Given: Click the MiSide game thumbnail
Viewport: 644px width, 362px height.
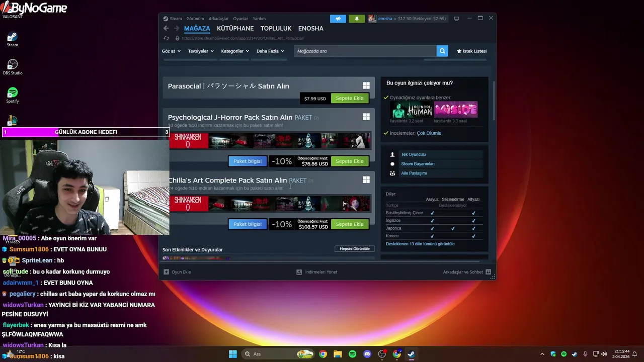Looking at the screenshot, I should tap(456, 110).
